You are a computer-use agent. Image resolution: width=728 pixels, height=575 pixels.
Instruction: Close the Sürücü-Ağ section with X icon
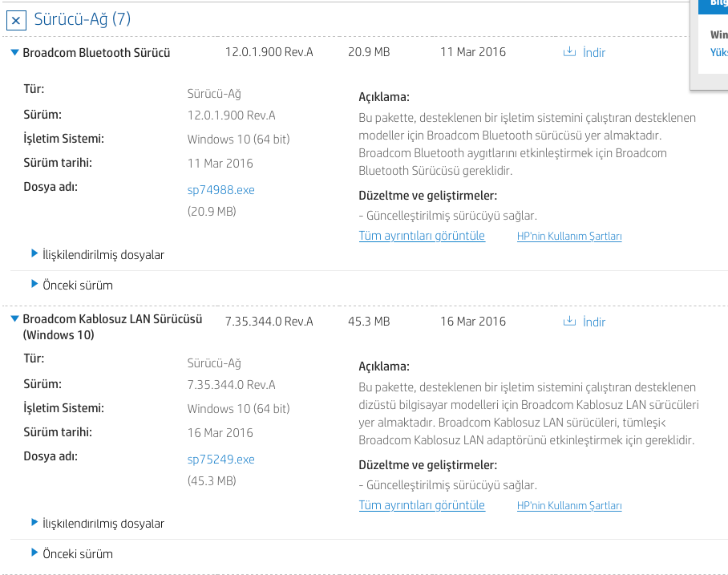17,20
